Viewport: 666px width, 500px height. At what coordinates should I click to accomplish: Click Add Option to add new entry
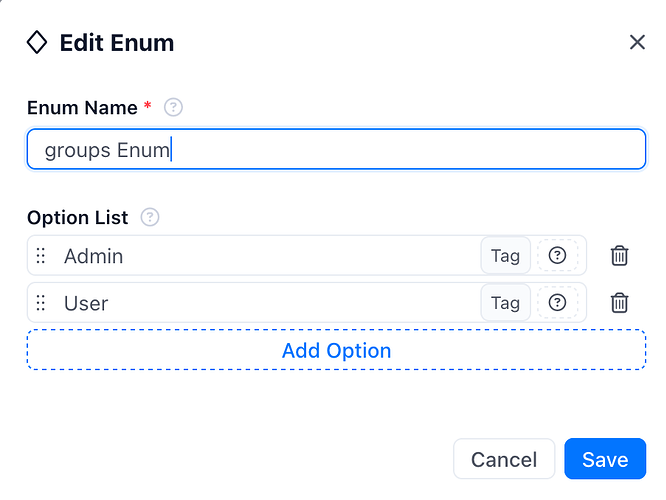point(336,350)
